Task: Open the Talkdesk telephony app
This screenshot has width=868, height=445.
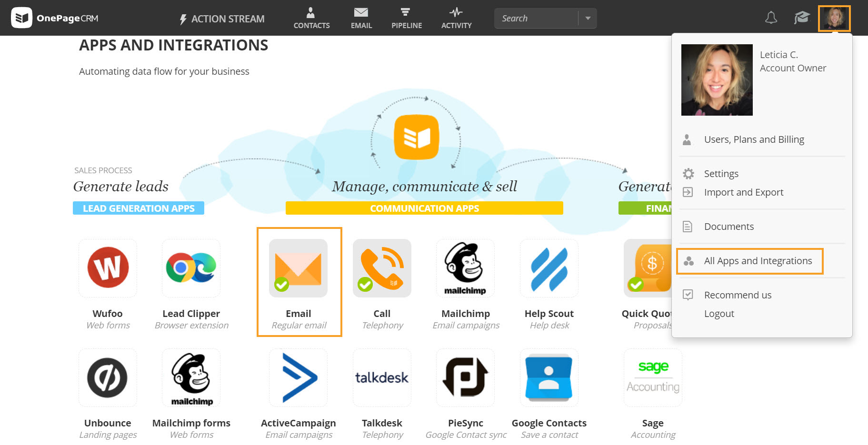Action: click(382, 377)
